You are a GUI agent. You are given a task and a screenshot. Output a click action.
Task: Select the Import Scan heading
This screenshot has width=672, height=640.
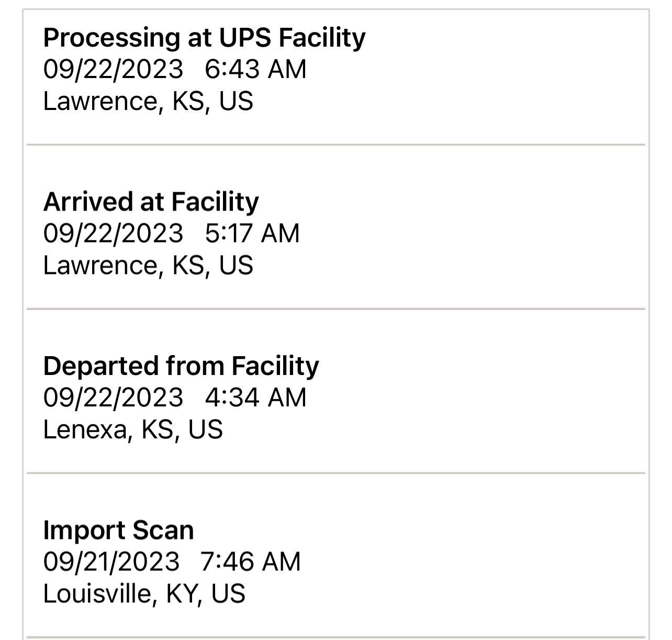(118, 530)
